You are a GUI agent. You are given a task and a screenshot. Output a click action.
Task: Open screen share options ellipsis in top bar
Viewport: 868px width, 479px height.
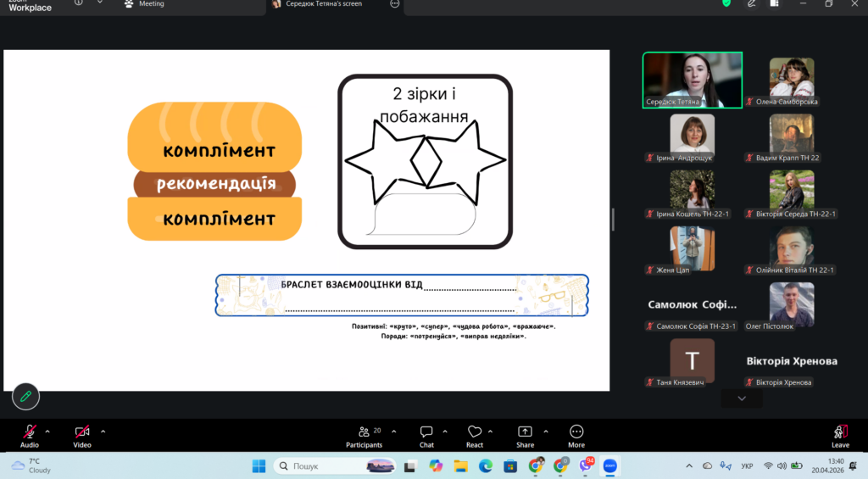tap(394, 4)
